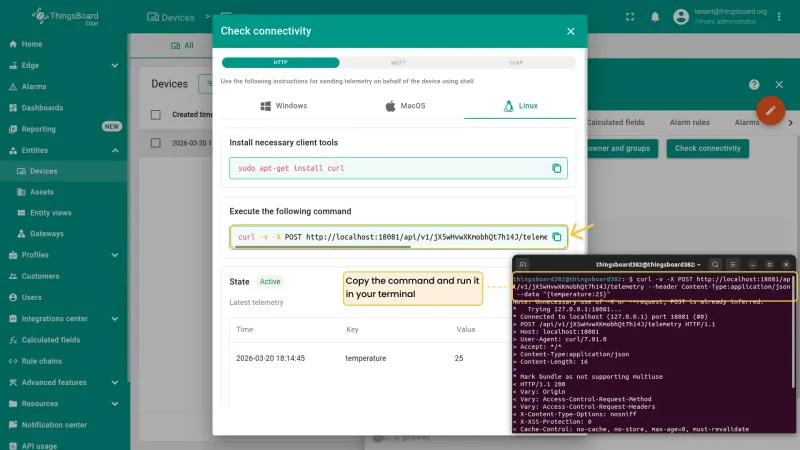Screen dimensions: 800x450
Task: Open Reporting in the sidebar
Action: point(38,129)
